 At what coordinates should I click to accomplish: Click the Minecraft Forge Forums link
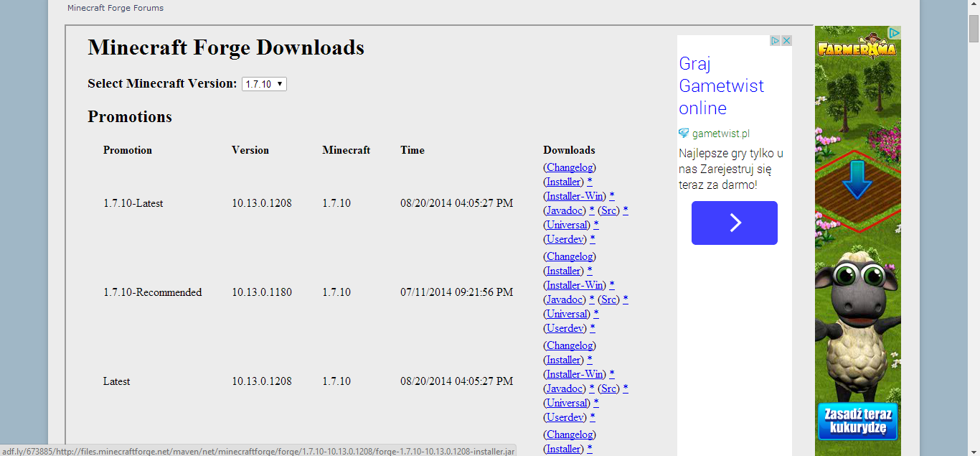tap(116, 8)
